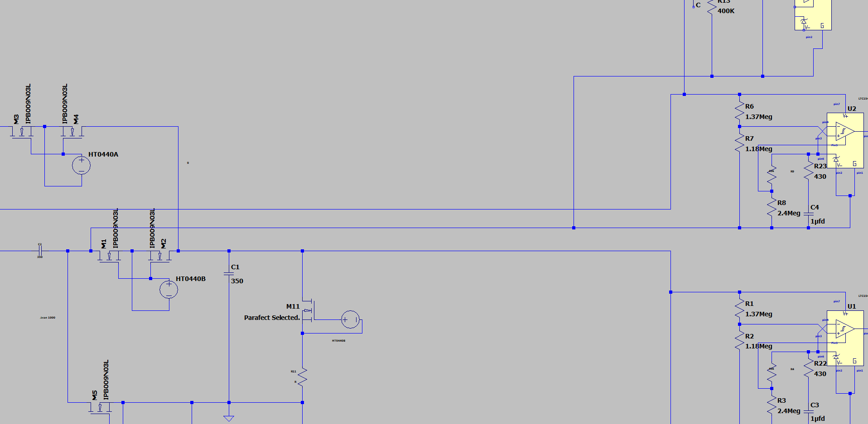
Task: Click the 1.37Meg value of R1
Action: (758, 314)
